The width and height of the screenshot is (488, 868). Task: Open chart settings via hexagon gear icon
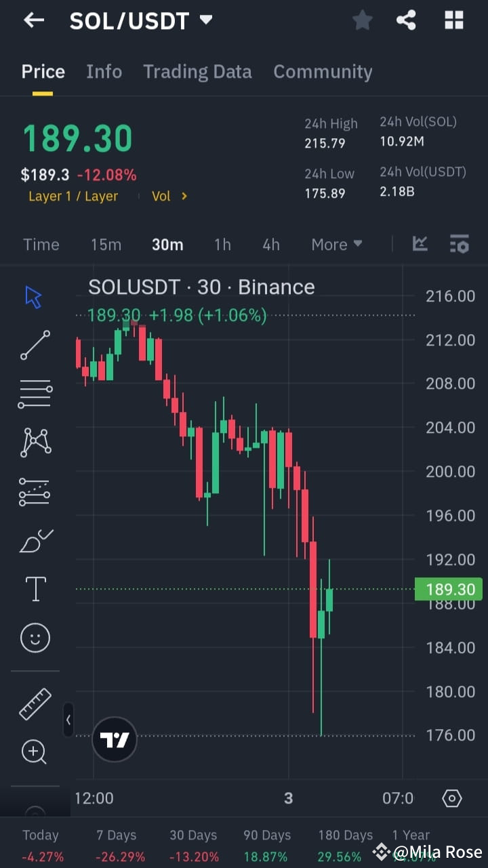tap(452, 798)
